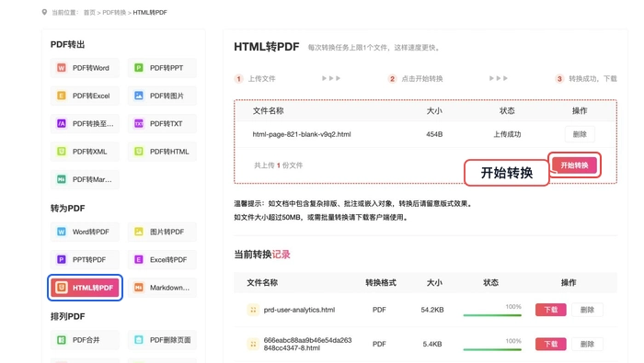Open the PDF转换至… tool

85,124
